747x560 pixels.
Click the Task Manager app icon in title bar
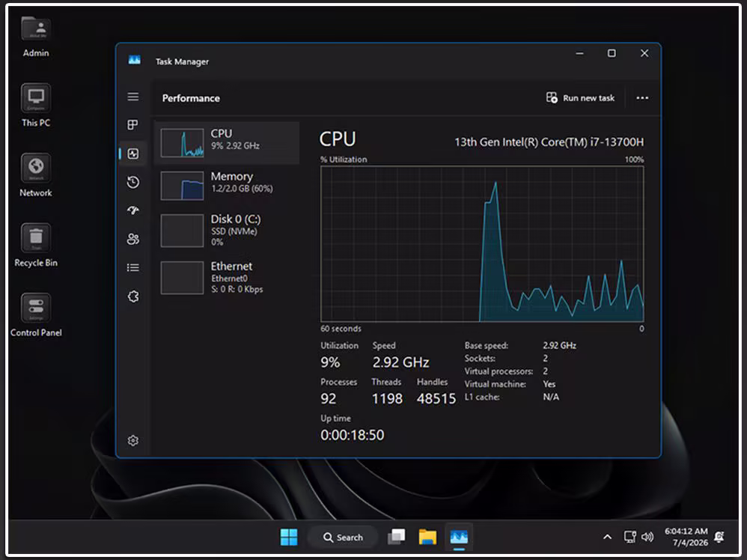pos(134,60)
